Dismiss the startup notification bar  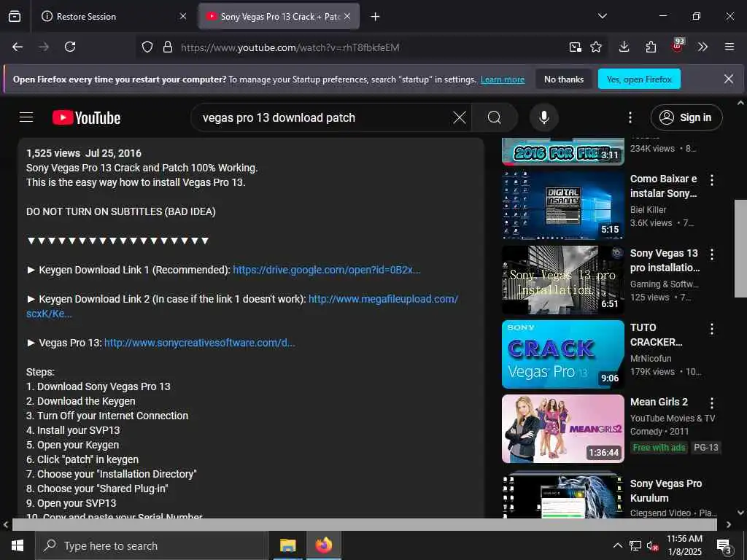point(729,79)
